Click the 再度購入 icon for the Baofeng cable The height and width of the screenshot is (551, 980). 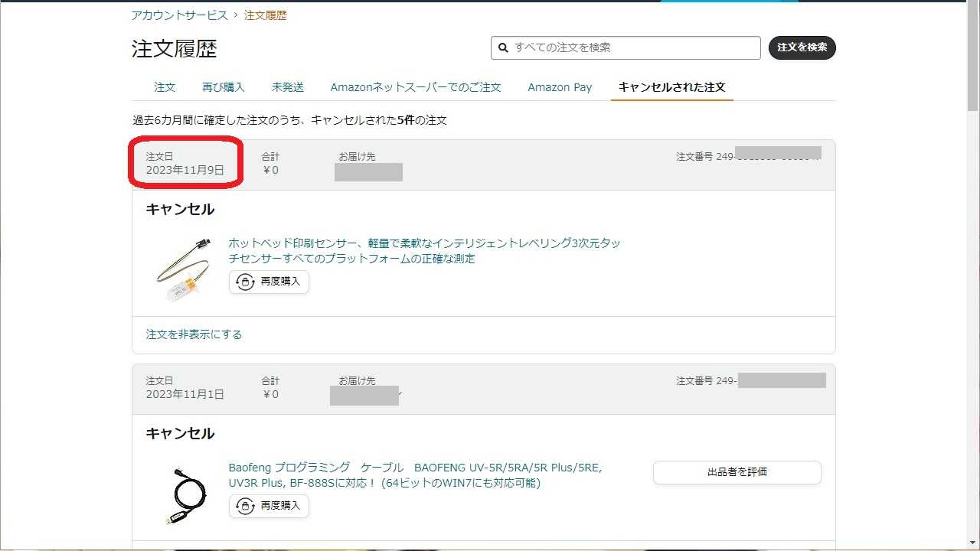[x=245, y=506]
